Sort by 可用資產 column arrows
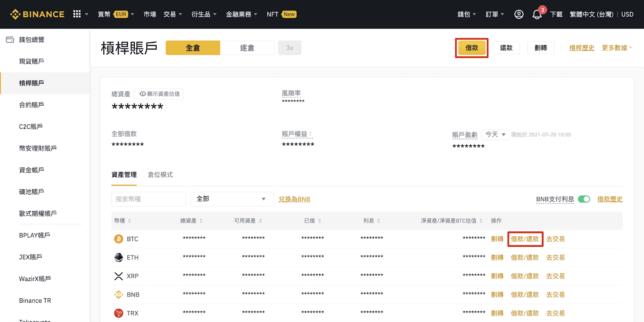 260,221
